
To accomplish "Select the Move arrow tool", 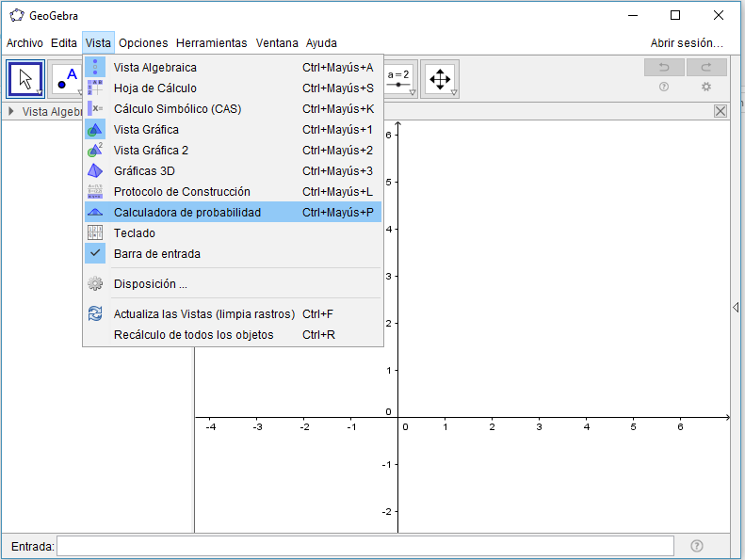I will coord(25,79).
